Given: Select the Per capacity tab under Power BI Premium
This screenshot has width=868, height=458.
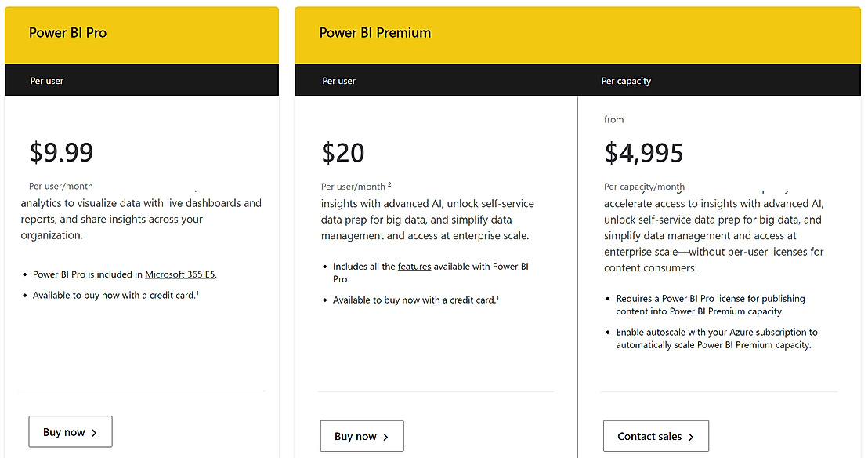Looking at the screenshot, I should (626, 81).
